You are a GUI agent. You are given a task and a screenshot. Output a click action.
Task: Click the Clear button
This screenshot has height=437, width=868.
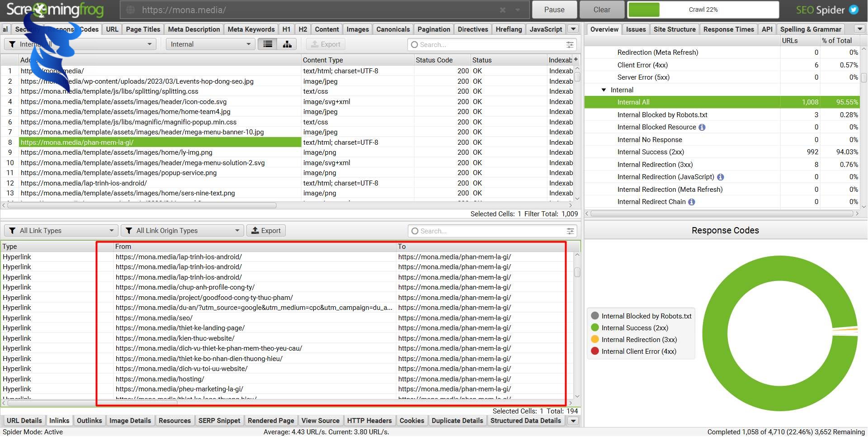[x=602, y=9]
